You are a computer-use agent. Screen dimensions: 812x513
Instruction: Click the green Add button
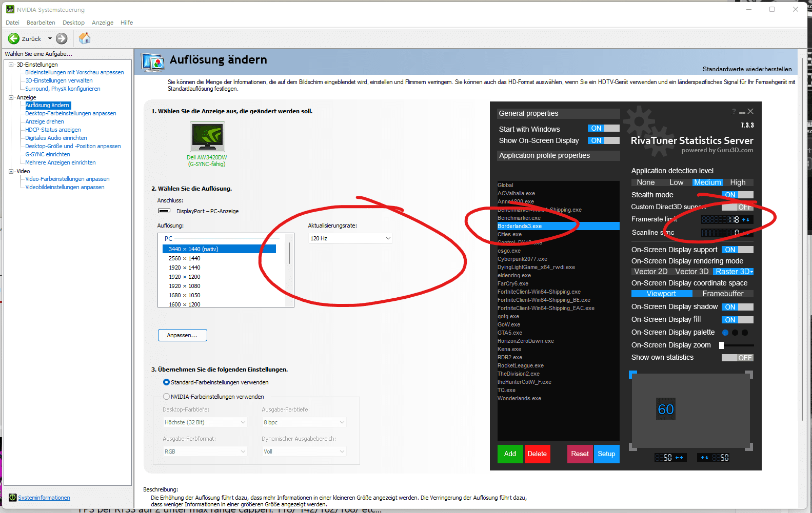click(510, 454)
